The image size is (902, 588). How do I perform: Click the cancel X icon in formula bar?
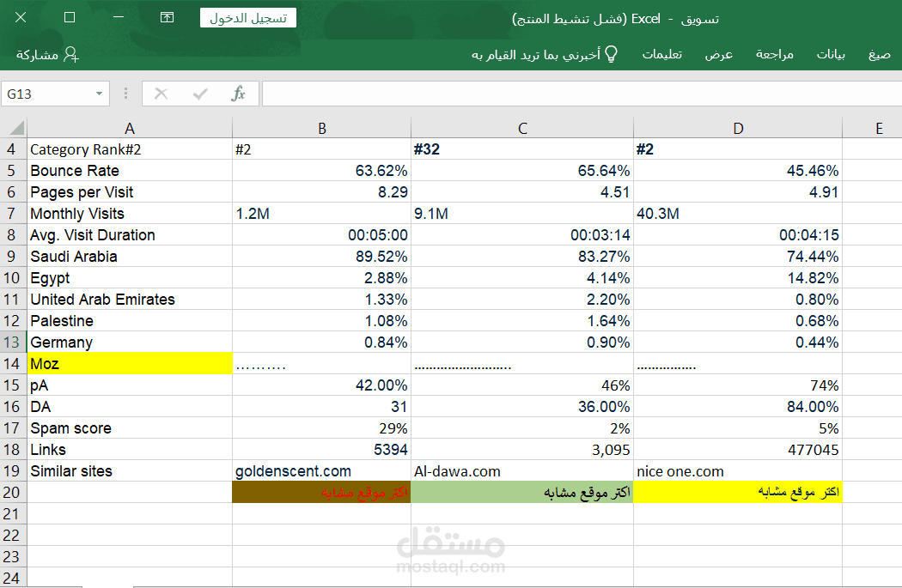162,94
